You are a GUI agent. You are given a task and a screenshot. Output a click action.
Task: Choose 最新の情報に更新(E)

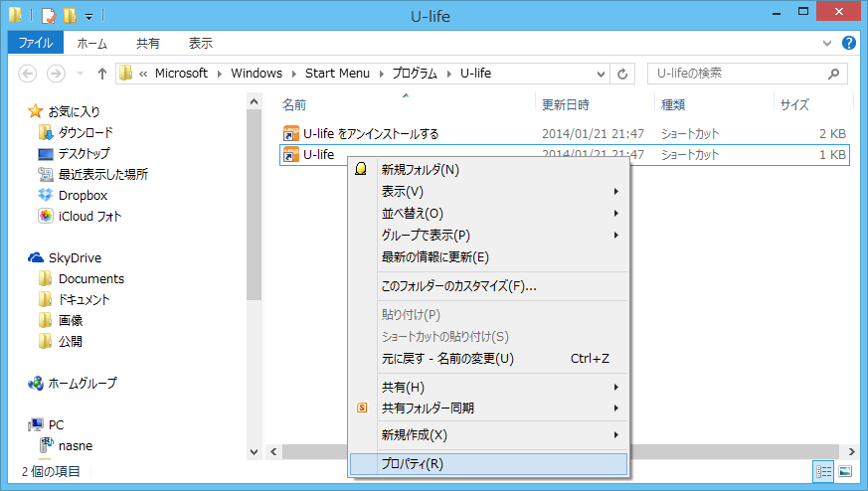[x=489, y=256]
